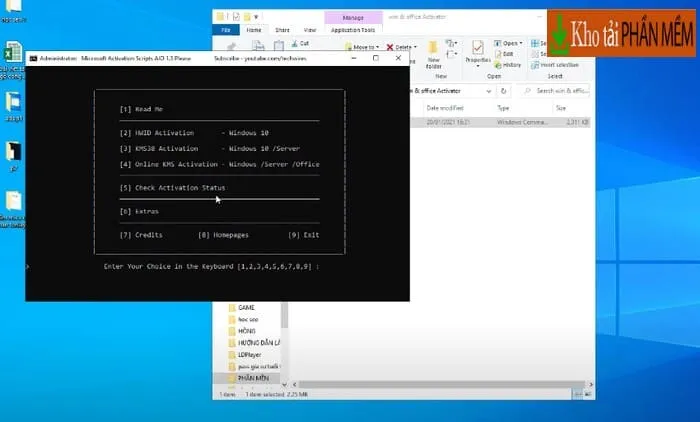Click the navigation pane vertical scrollbar thumb
700x422 pixels.
(x=284, y=315)
